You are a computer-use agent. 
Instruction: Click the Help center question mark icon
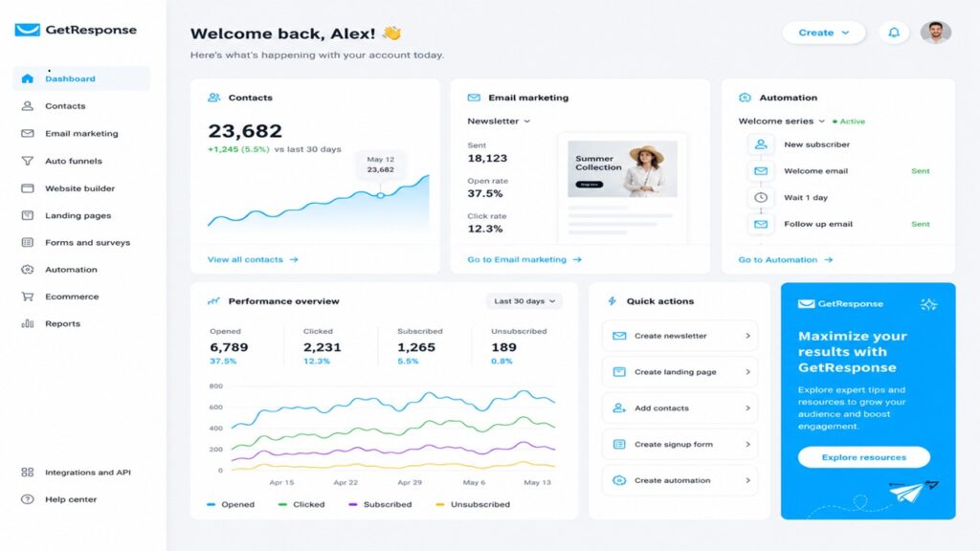[27, 499]
